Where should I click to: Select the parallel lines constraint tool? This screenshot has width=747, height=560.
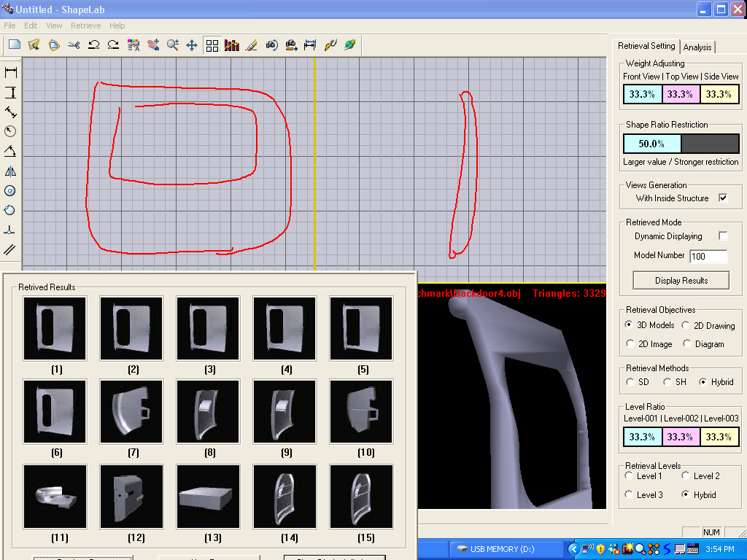click(x=11, y=250)
